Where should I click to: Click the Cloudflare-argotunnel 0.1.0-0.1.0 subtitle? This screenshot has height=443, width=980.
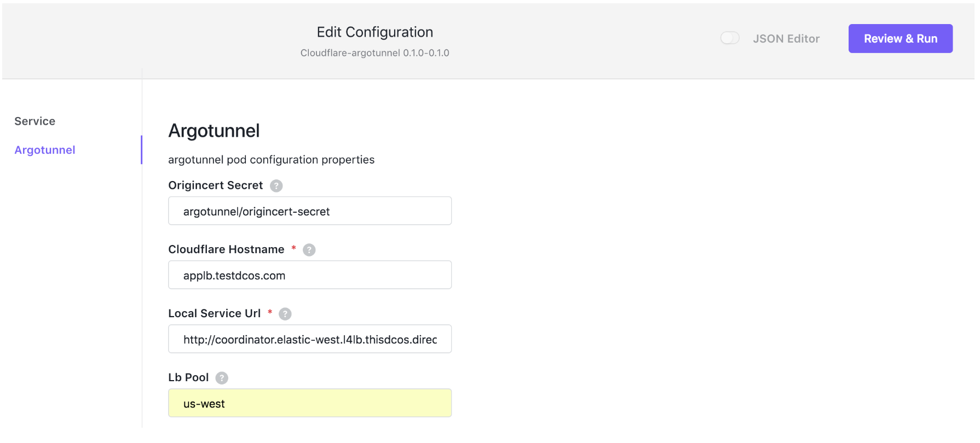[375, 53]
